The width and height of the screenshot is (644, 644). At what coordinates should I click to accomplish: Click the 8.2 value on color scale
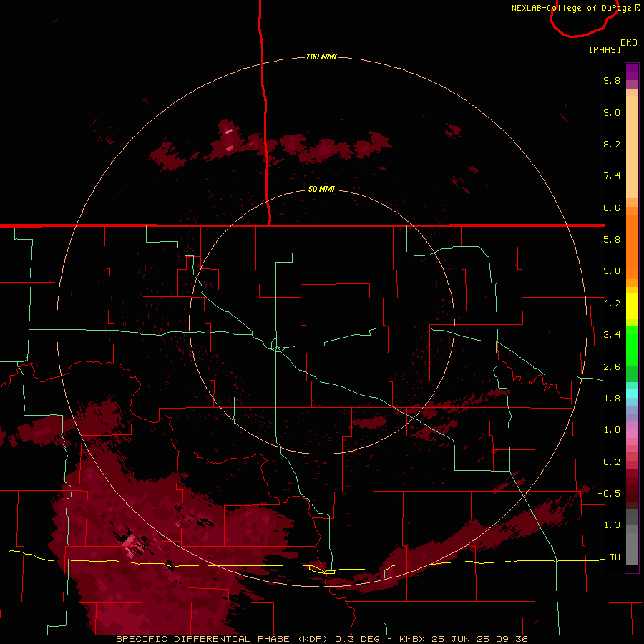(612, 144)
